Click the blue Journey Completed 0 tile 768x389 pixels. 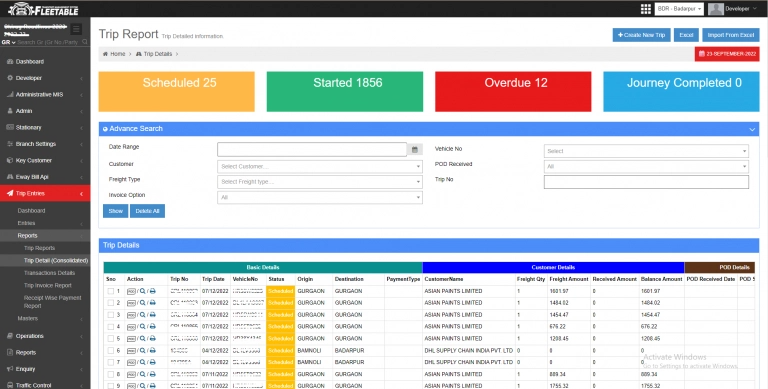click(x=681, y=92)
